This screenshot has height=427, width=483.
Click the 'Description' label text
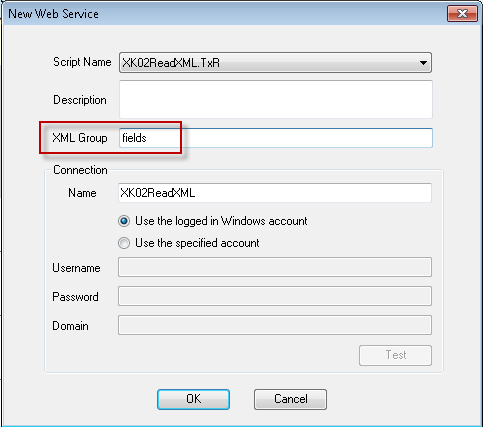tap(80, 100)
